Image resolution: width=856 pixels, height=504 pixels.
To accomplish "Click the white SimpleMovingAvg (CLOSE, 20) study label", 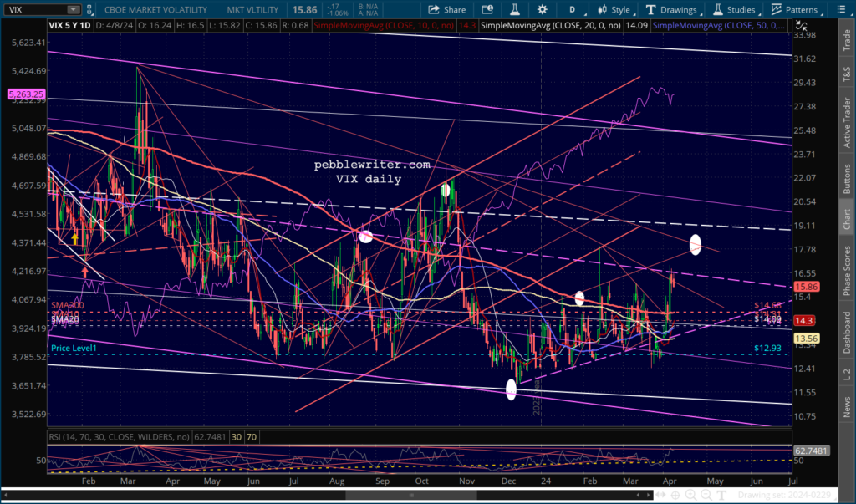I will pyautogui.click(x=550, y=26).
